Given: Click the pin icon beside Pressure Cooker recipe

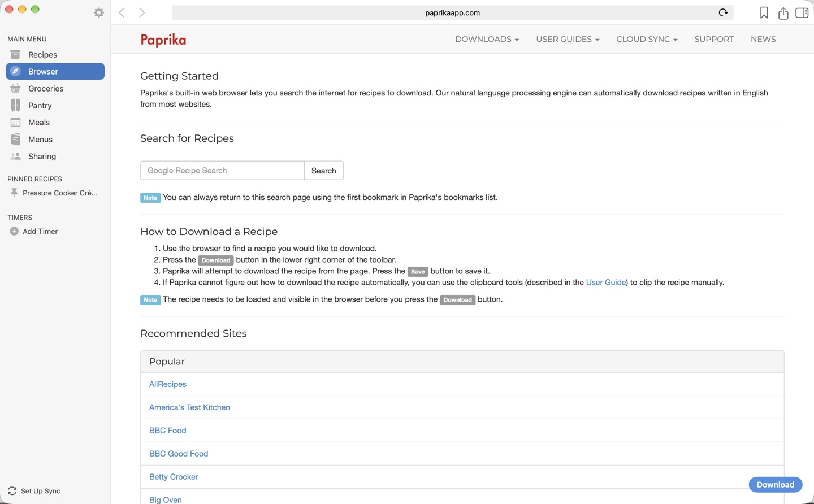Looking at the screenshot, I should pyautogui.click(x=14, y=193).
